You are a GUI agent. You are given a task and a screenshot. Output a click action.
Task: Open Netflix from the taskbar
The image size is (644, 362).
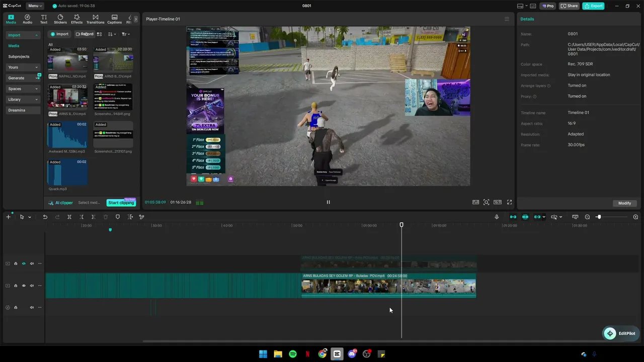pyautogui.click(x=307, y=354)
